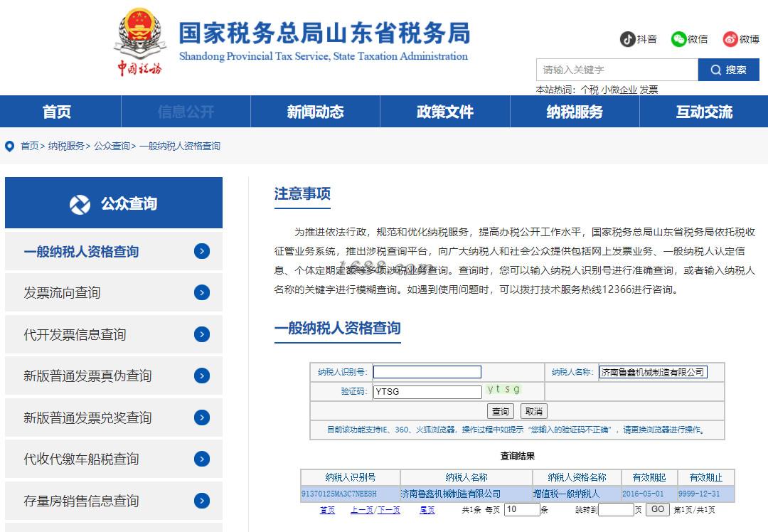Select sidebar item 发票流向查询
Screen dimensions: 768x532
point(114,292)
